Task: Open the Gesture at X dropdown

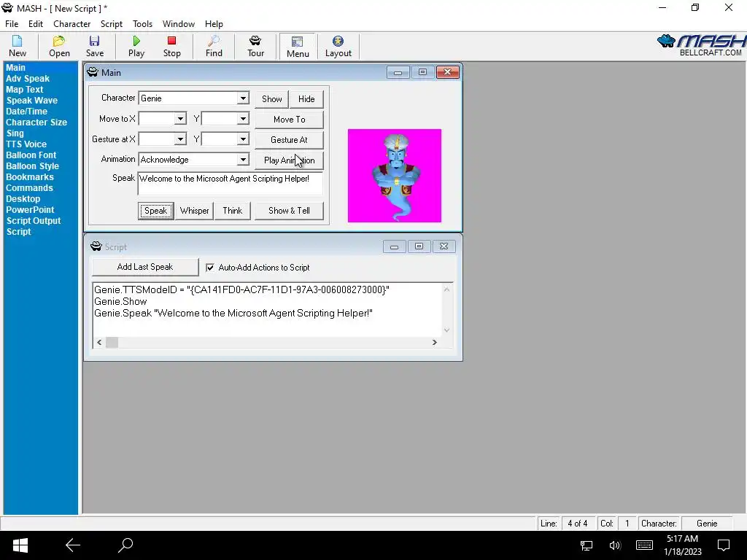Action: 180,139
